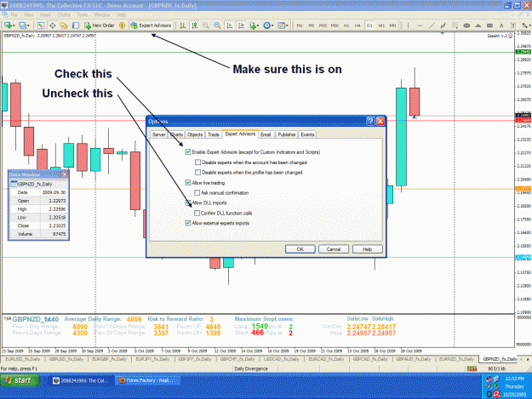Click the New Chart toolbar icon
This screenshot has width=532, height=399.
pyautogui.click(x=9, y=26)
